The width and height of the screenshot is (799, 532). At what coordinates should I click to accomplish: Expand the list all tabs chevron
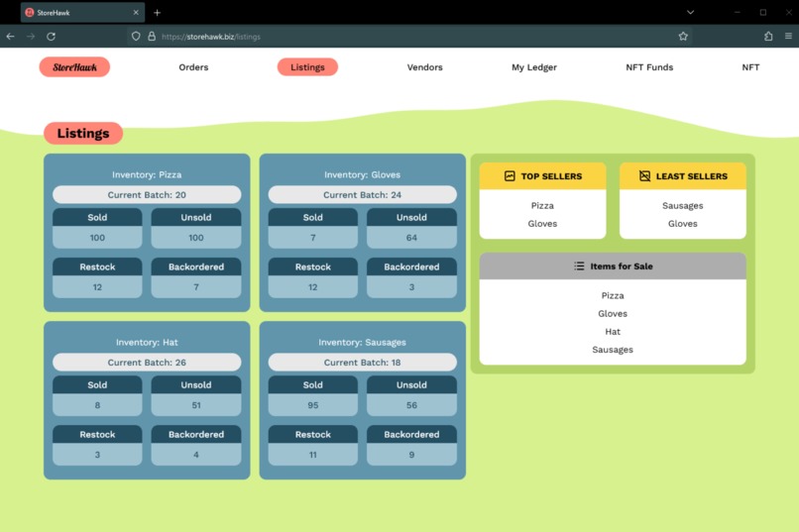691,12
